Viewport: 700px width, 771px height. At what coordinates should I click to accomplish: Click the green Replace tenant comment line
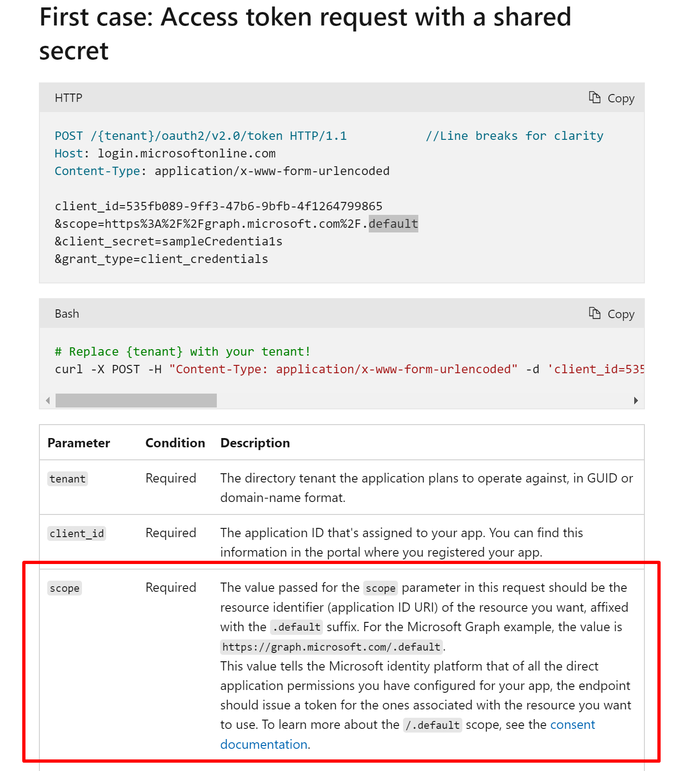coord(182,351)
